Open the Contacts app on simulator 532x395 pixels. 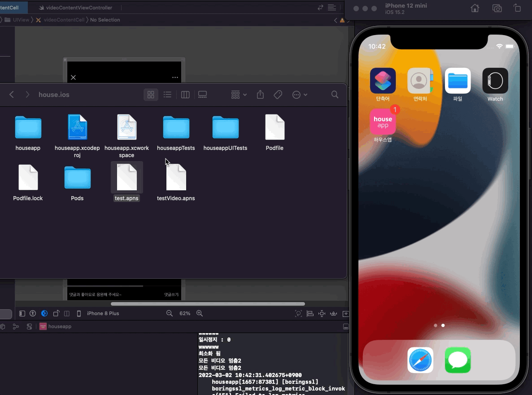point(420,81)
